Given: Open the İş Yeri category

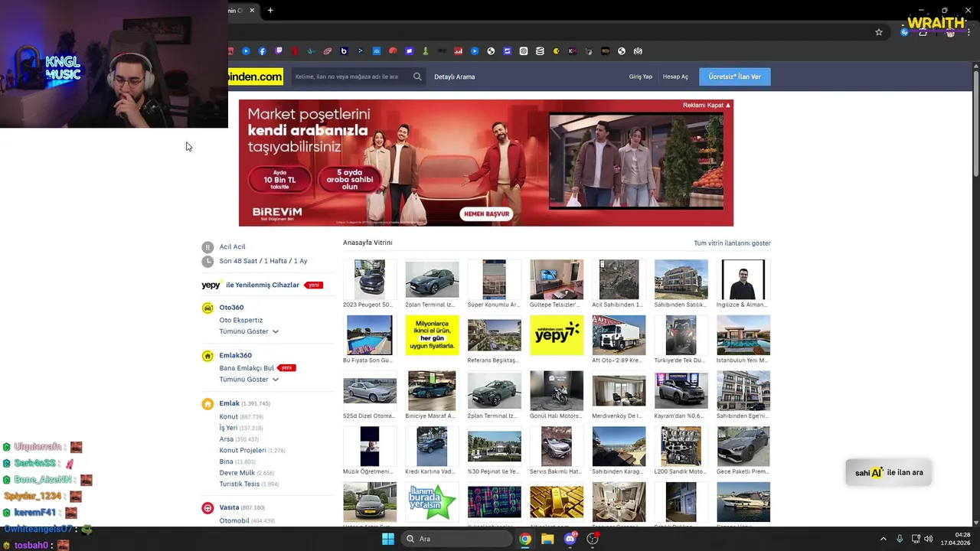Looking at the screenshot, I should tap(228, 428).
